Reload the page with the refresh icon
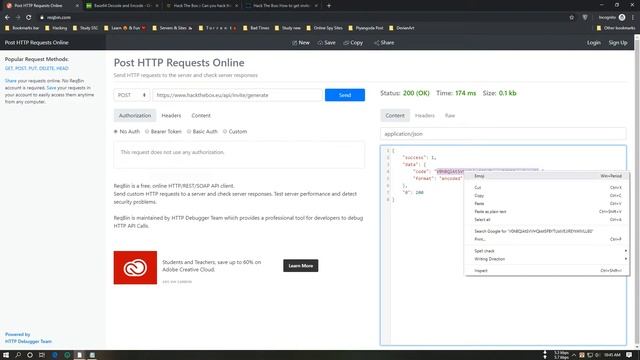Viewport: 640px width, 360px height. tap(29, 17)
